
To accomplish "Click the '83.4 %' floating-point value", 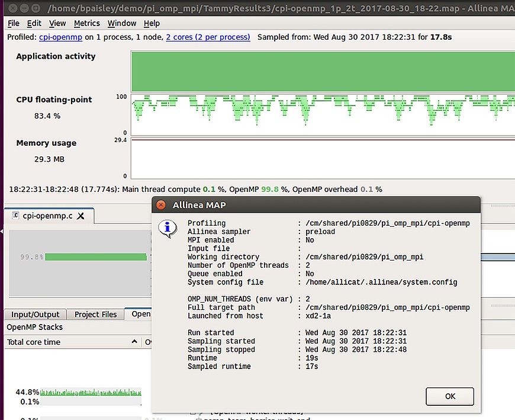I will pos(47,116).
